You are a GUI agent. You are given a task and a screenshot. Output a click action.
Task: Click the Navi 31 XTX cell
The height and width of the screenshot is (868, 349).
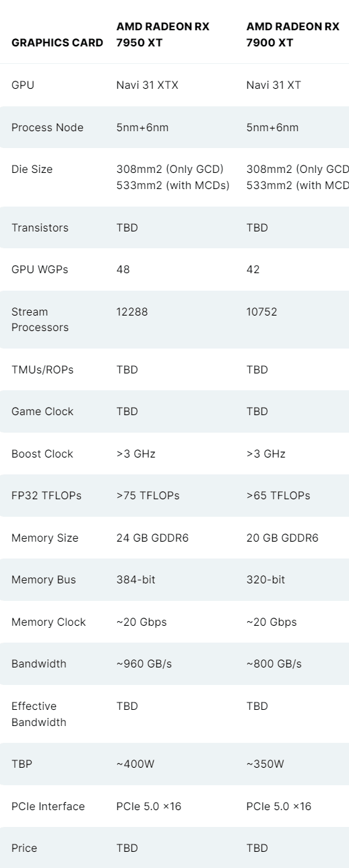point(148,85)
